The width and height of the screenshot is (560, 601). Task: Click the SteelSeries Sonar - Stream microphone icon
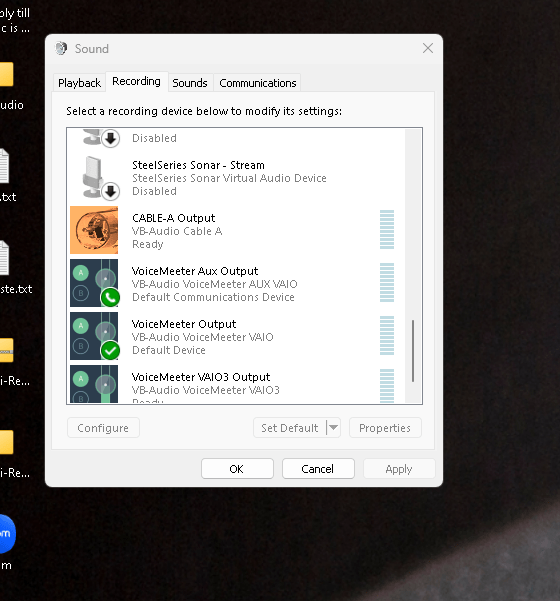100,177
